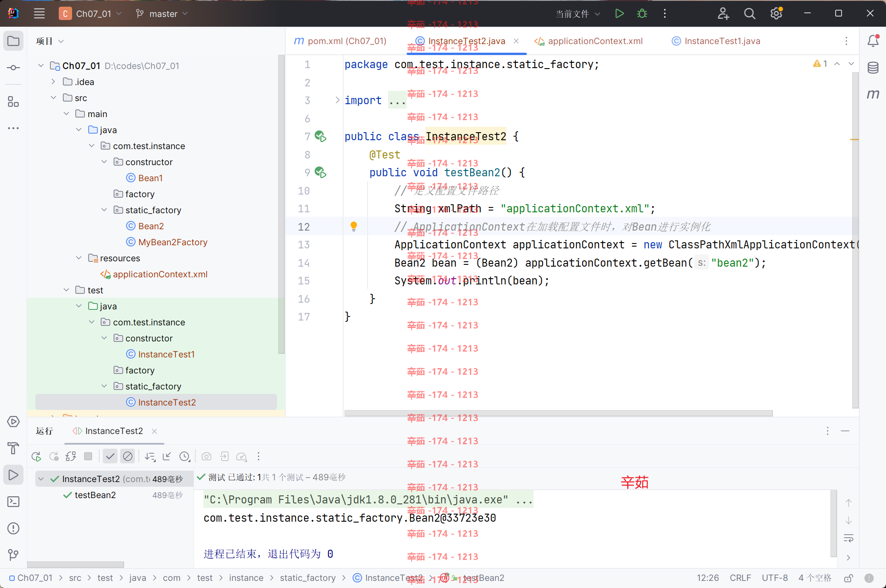Sort test results

(150, 456)
